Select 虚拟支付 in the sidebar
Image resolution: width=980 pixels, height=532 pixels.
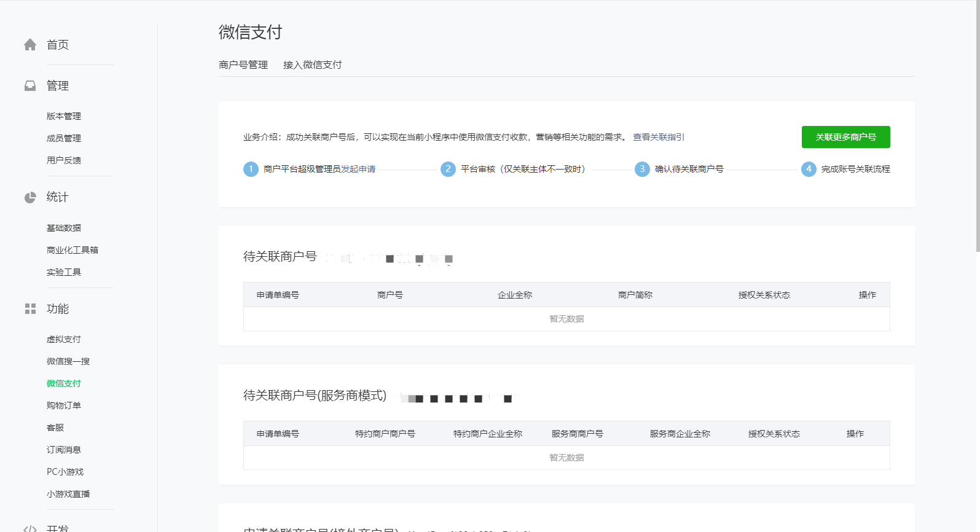[64, 339]
